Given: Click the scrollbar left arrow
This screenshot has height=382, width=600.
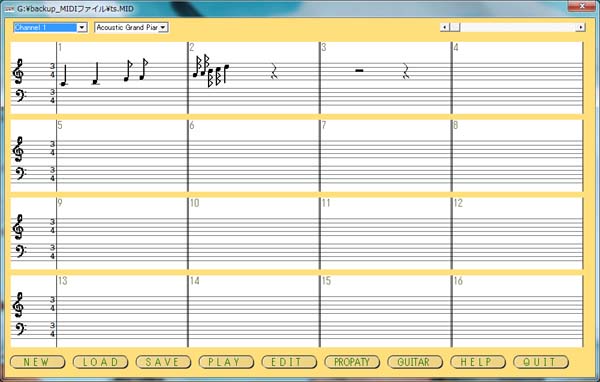Looking at the screenshot, I should pos(444,27).
